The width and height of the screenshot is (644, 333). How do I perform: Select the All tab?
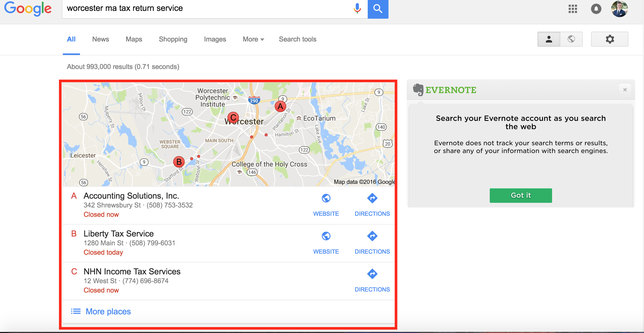click(x=71, y=39)
